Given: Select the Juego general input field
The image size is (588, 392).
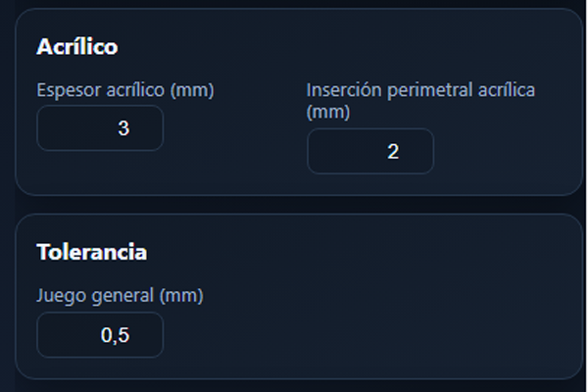Looking at the screenshot, I should [100, 336].
